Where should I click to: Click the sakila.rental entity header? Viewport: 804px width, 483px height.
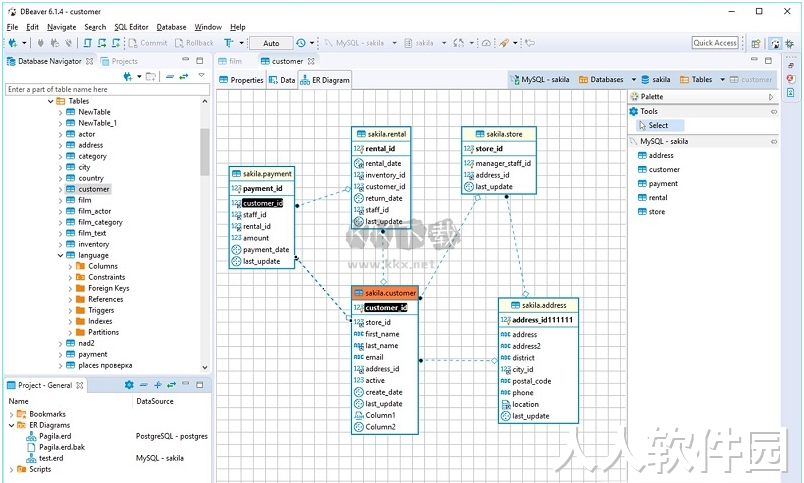coord(381,134)
